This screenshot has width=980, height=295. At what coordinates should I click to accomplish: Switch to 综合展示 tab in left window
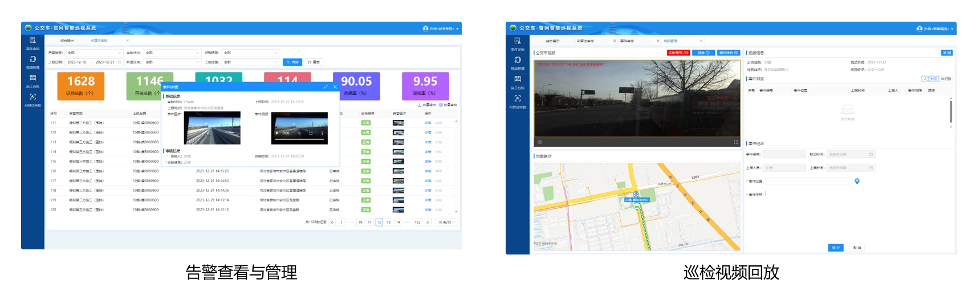pyautogui.click(x=67, y=41)
